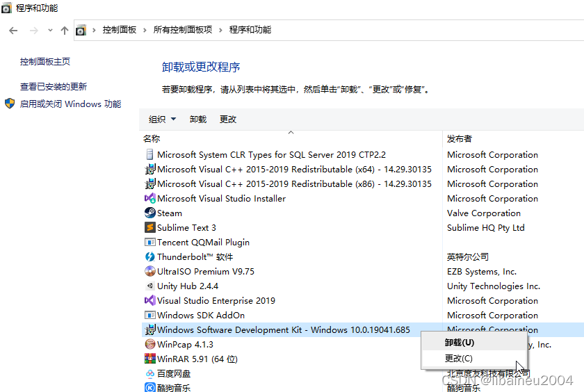Select Unity Hub 2.4.4 entry
This screenshot has height=392, width=584.
click(188, 286)
